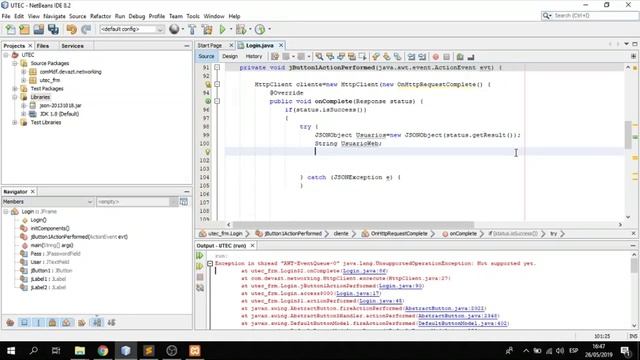The height and width of the screenshot is (360, 640).
Task: Click the New File toolbar icon
Action: tap(10, 29)
